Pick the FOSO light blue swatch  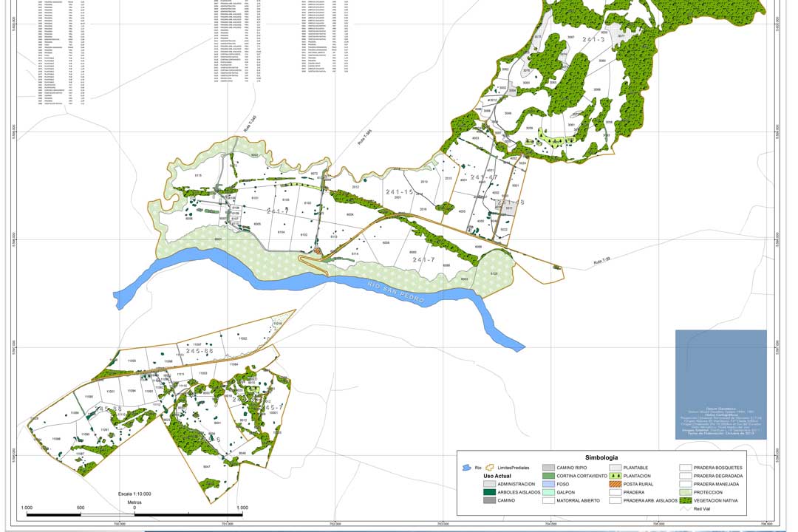548,484
